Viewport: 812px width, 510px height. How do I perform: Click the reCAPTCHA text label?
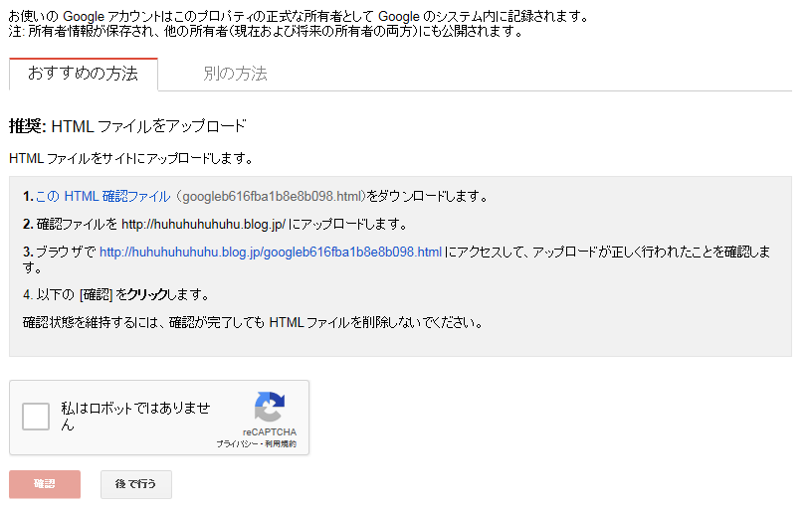tap(270, 431)
